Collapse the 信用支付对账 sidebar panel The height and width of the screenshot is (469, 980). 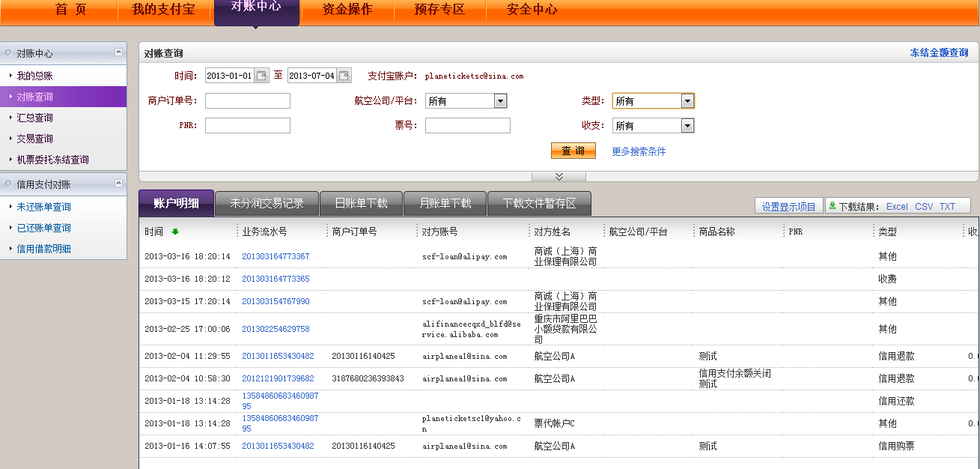pos(118,184)
